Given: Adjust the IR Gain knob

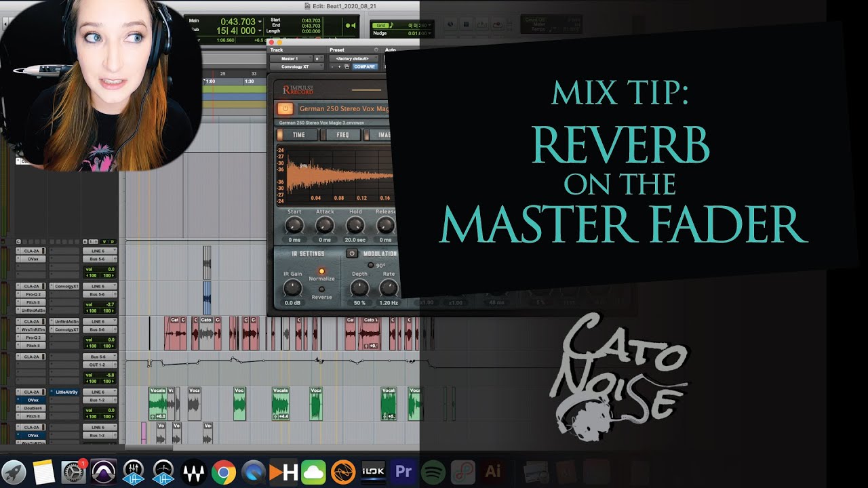Looking at the screenshot, I should (292, 288).
